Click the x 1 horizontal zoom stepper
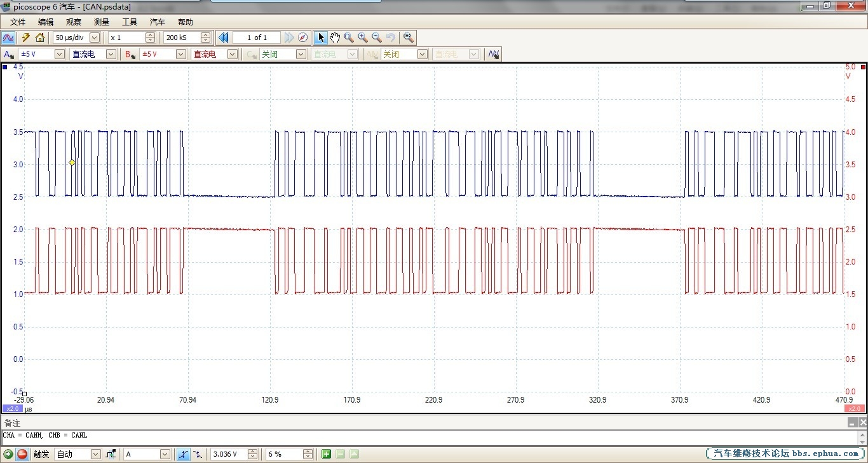868x463 pixels. click(150, 38)
